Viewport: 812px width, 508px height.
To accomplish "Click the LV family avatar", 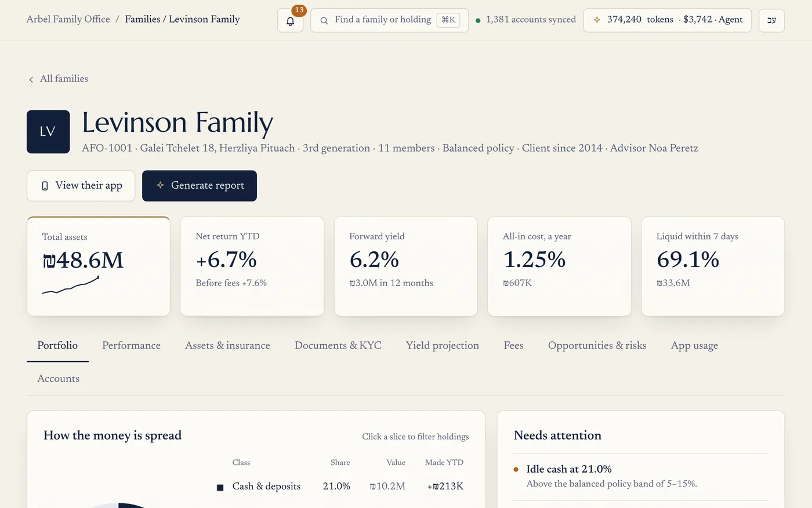I will (x=48, y=132).
